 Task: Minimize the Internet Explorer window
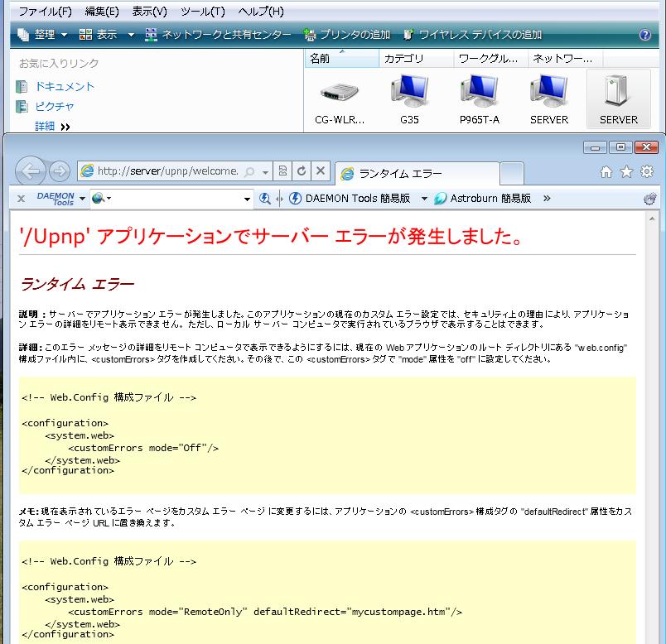coord(595,147)
